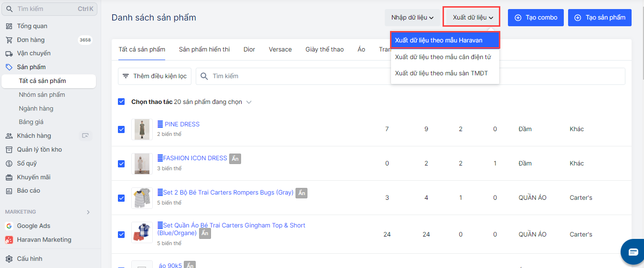Viewport: 644px width, 268px height.
Task: Click the Cấu hình gear icon
Action: [x=9, y=259]
